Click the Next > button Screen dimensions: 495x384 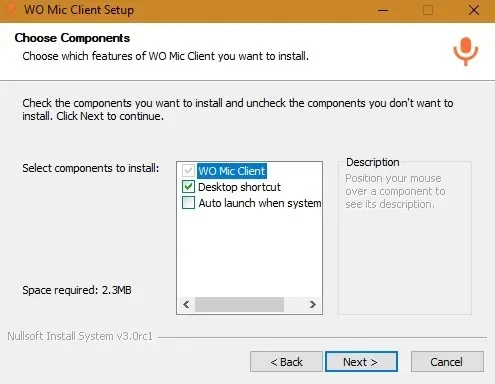361,362
